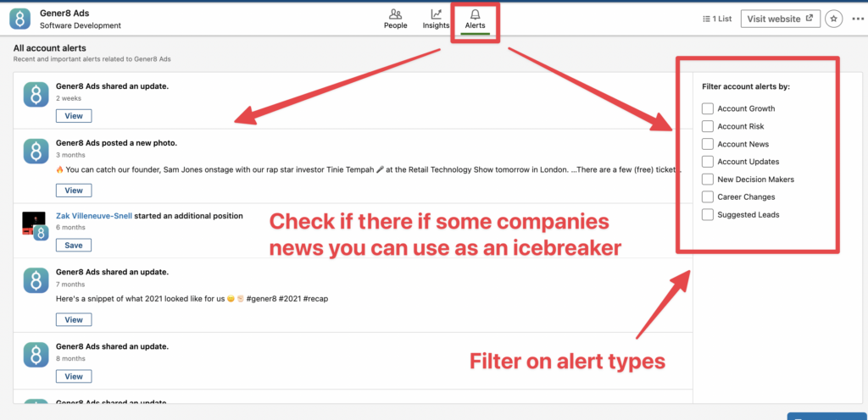
Task: Click logo beside the 8 months update
Action: [36, 355]
